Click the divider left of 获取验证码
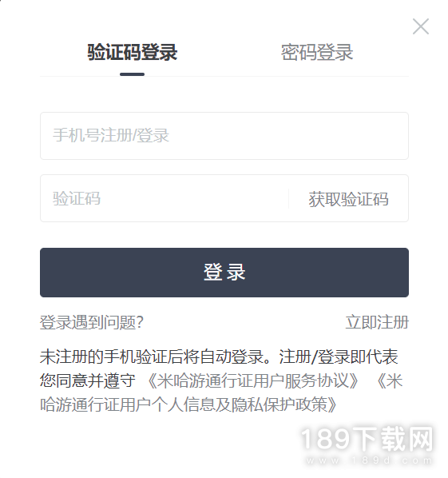 [x=288, y=198]
